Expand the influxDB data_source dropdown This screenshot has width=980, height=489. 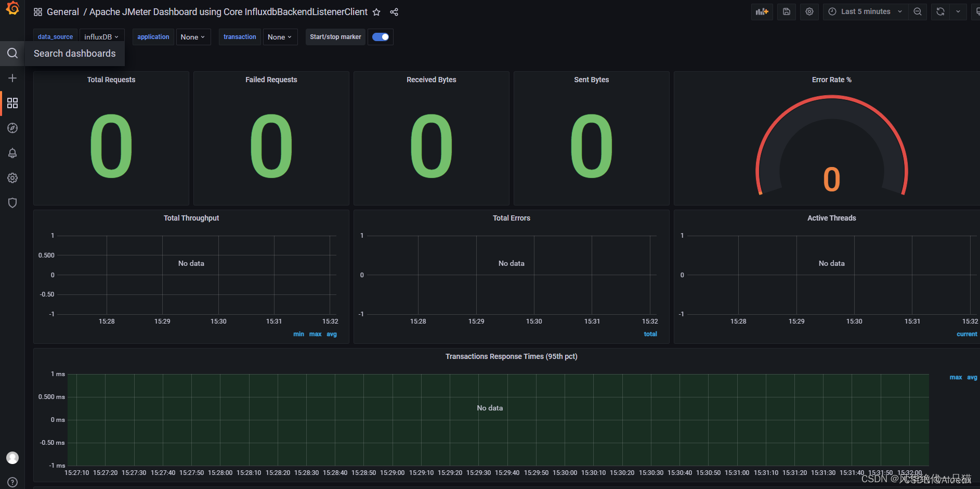101,36
